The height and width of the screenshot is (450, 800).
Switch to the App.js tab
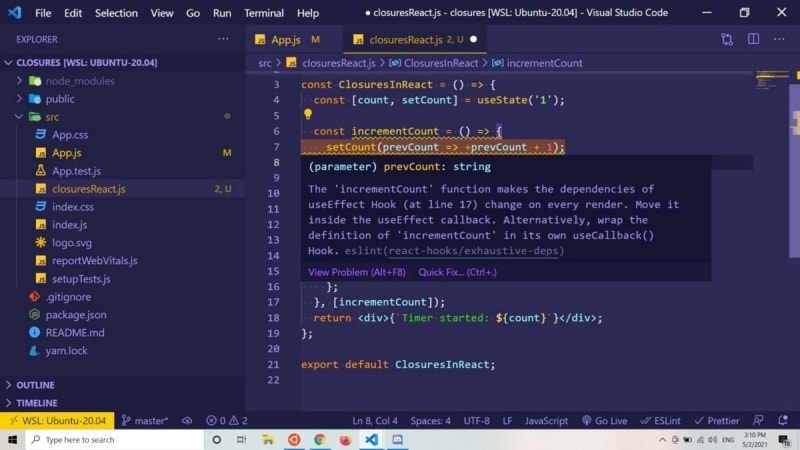(x=285, y=39)
